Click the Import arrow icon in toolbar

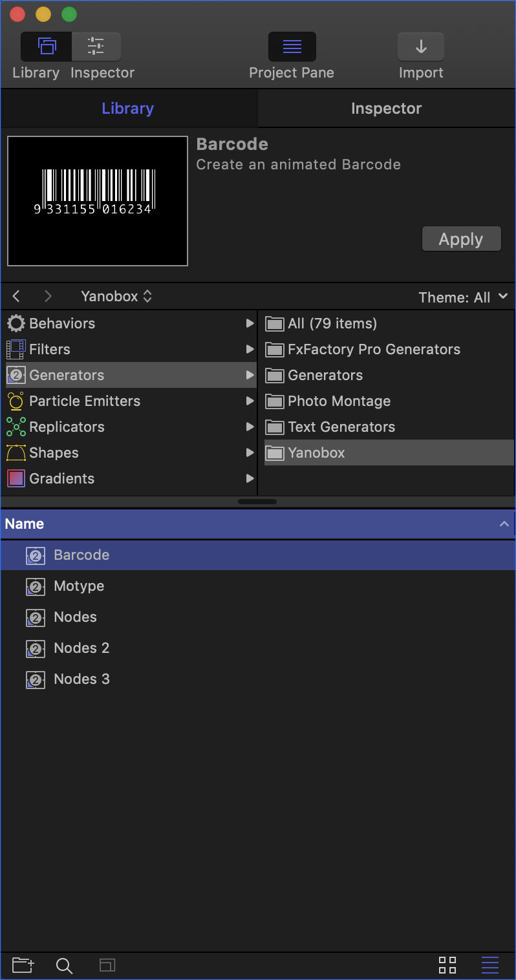tap(421, 47)
